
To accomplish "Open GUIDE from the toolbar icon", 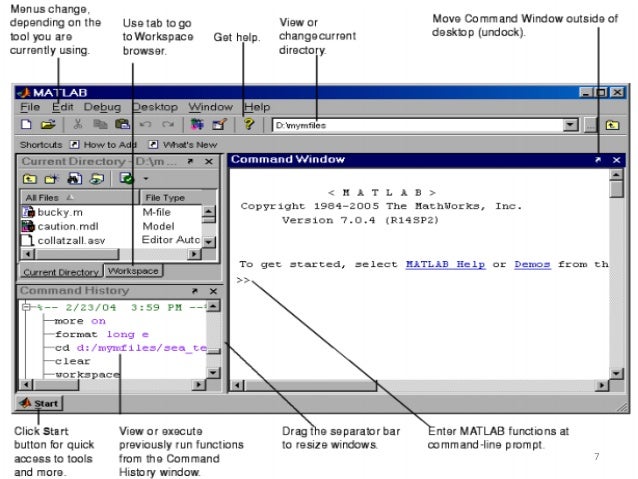I will coord(219,124).
